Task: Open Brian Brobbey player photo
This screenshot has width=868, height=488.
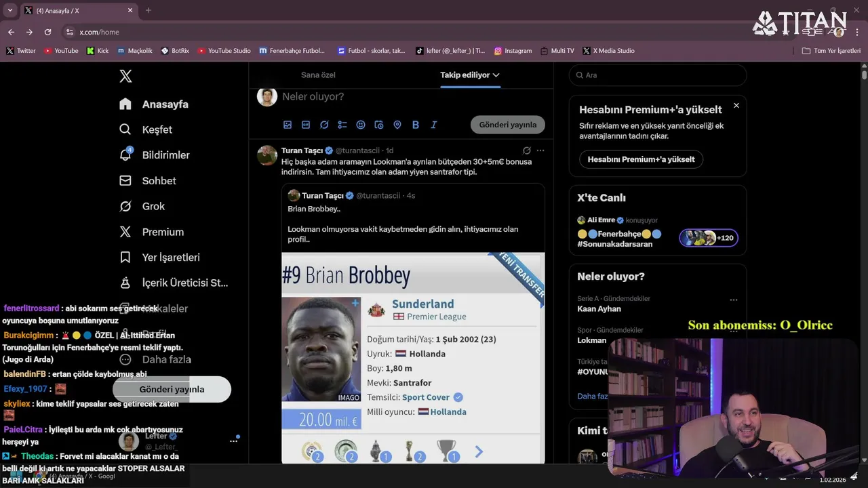Action: (321, 350)
